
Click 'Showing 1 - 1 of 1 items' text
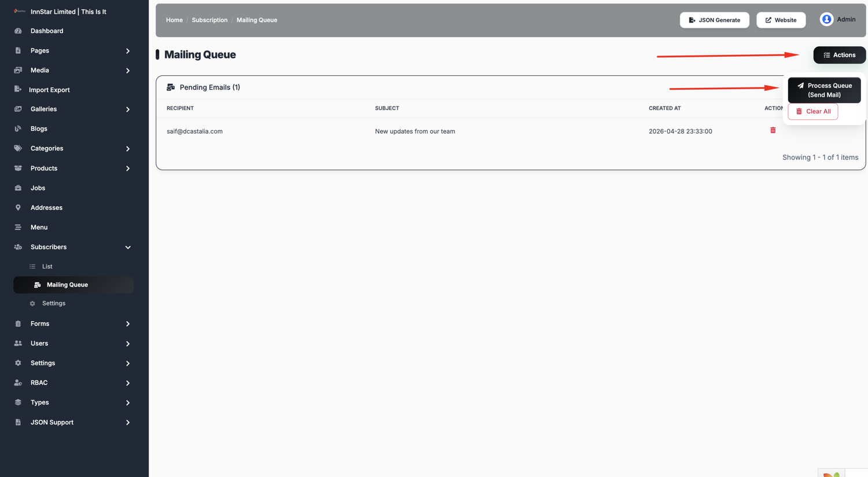coord(820,157)
